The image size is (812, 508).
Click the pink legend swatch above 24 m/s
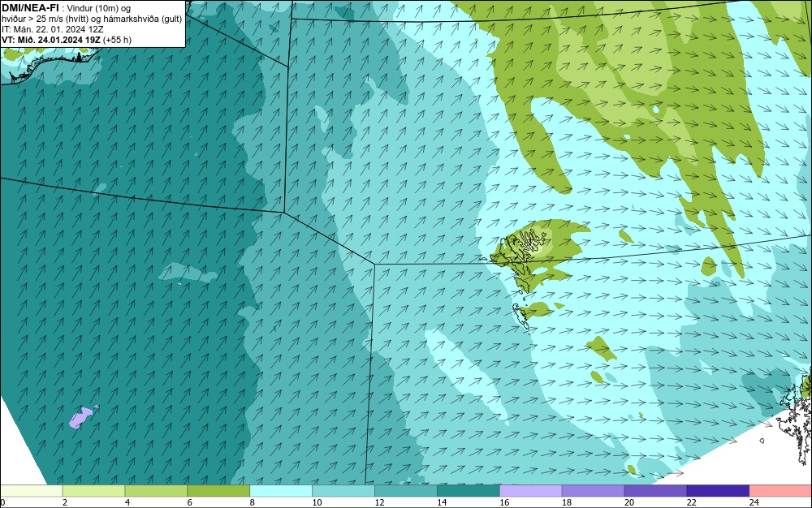pyautogui.click(x=781, y=491)
